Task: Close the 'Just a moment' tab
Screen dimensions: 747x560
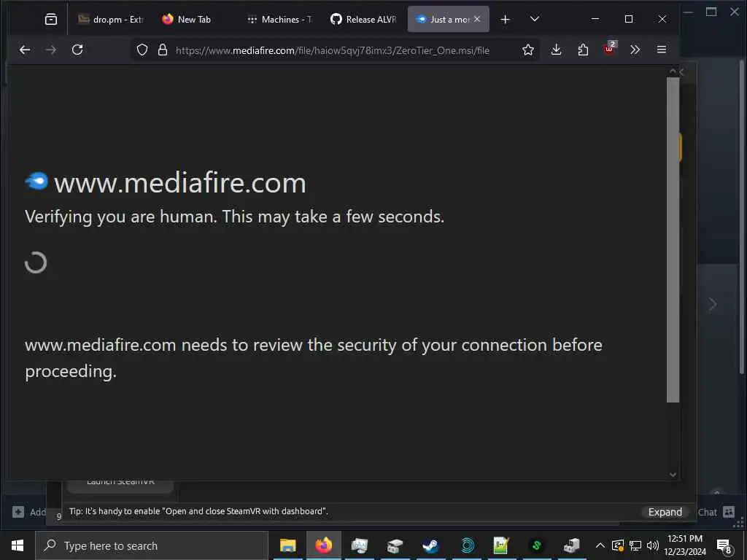Action: [477, 19]
